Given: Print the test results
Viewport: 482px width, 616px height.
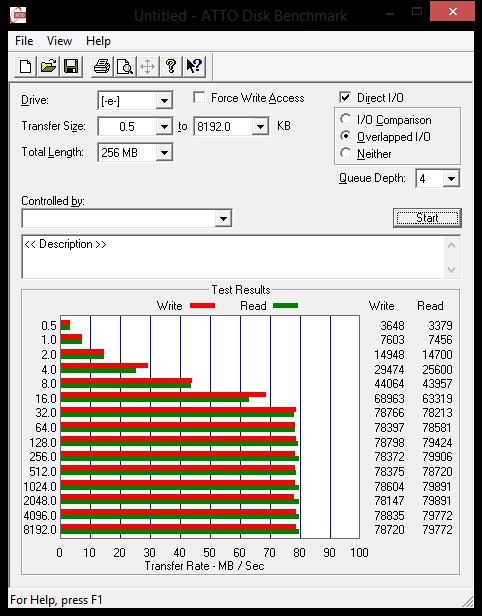Looking at the screenshot, I should pos(102,66).
